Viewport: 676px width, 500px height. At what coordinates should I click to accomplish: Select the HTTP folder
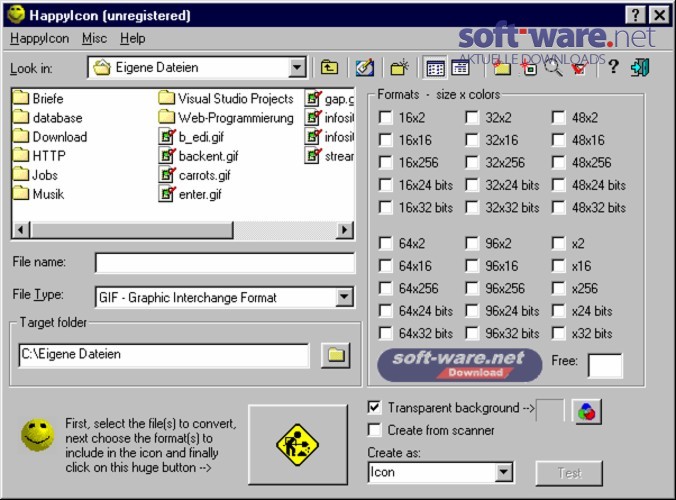(39, 156)
